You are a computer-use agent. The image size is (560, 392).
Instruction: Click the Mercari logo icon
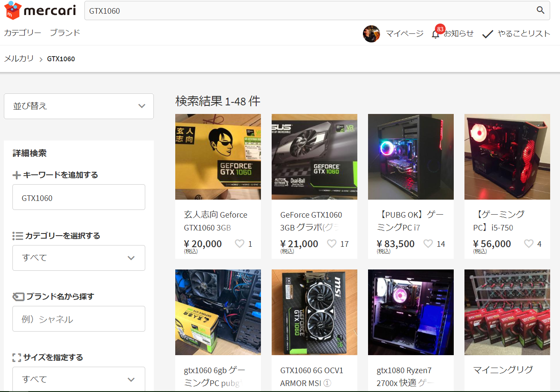(12, 11)
